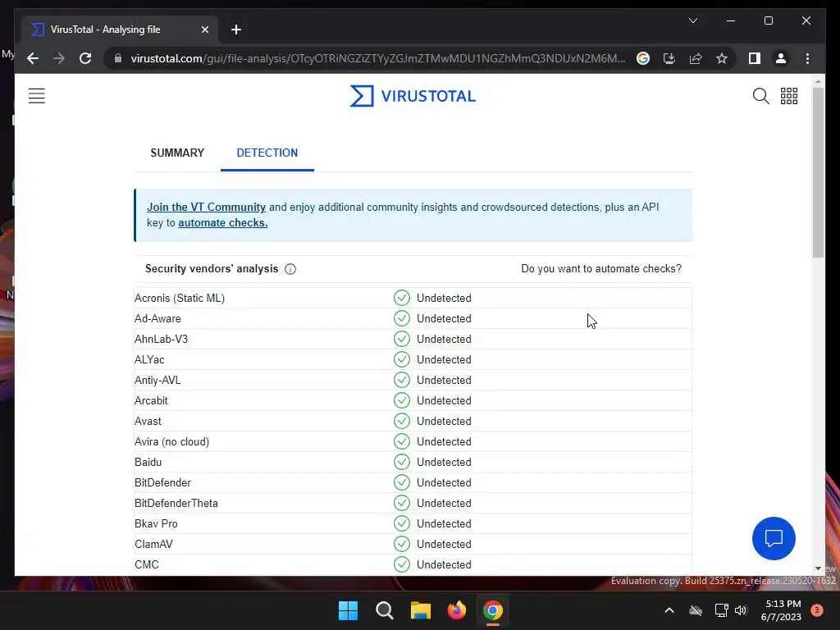Open the VirusTotal hamburger menu
This screenshot has height=630, width=840.
(36, 96)
